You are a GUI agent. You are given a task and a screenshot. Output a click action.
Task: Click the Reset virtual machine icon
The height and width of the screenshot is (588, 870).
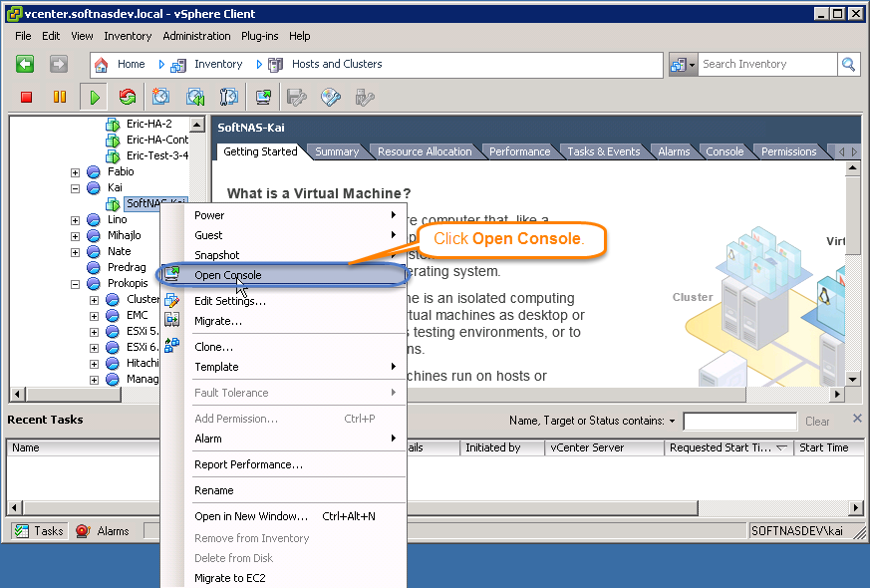click(127, 97)
